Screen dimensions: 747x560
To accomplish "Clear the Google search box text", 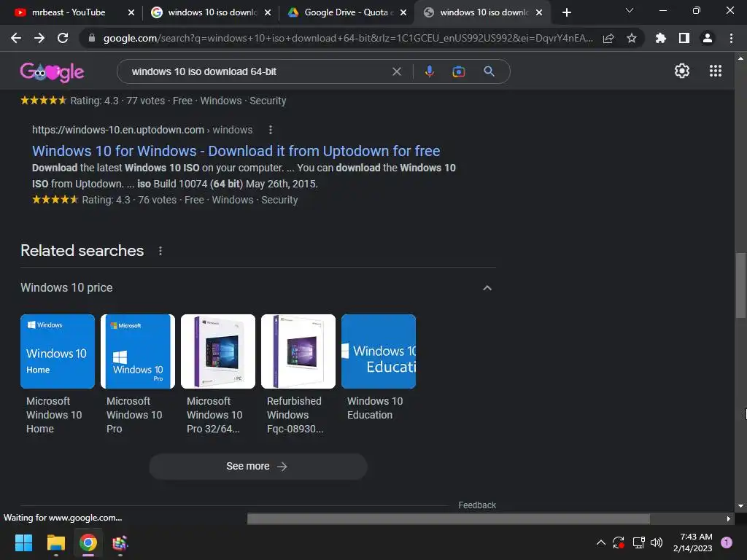I will (396, 71).
